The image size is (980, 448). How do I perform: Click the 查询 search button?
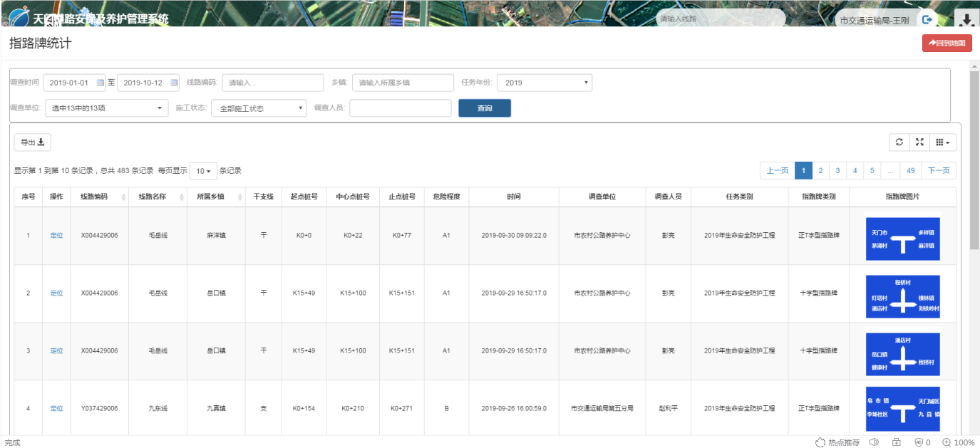click(485, 108)
